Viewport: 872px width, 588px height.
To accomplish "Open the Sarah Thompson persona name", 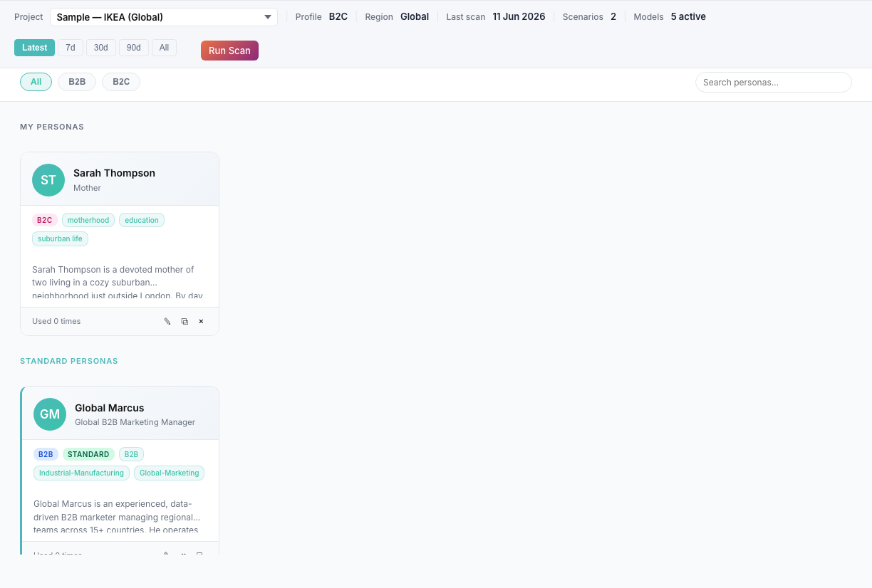I will [114, 173].
